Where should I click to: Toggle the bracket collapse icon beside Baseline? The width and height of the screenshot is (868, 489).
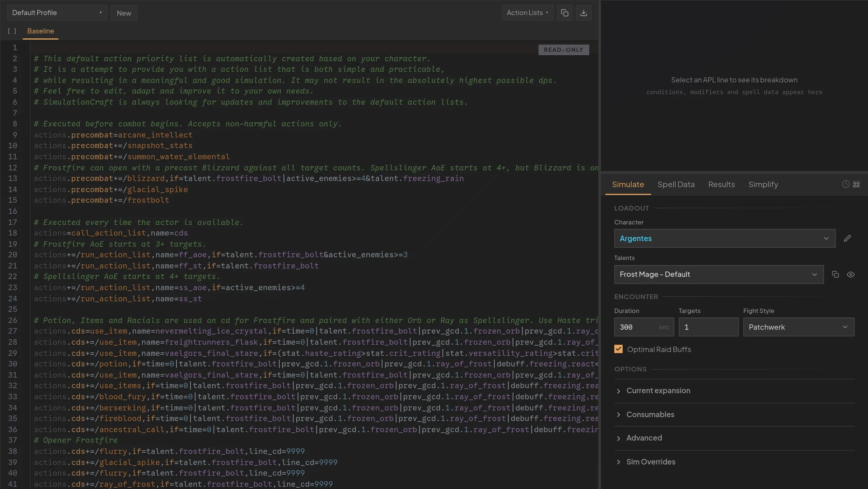[12, 31]
